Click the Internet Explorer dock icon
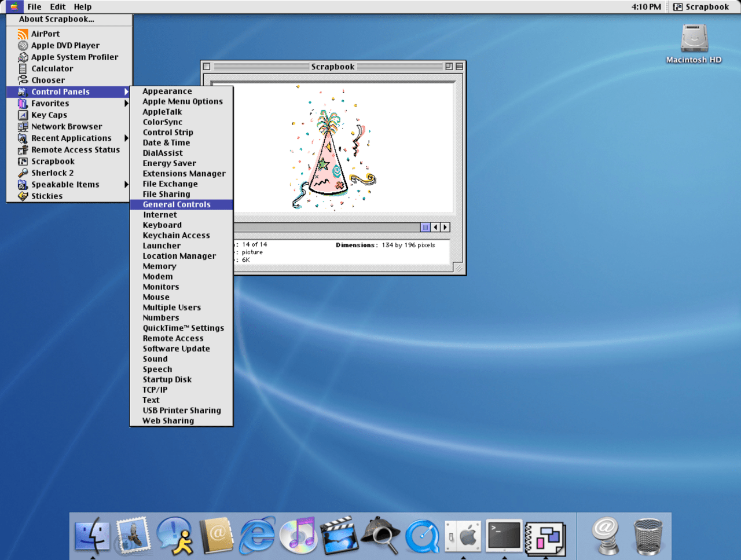Viewport: 741px width, 560px height. pyautogui.click(x=258, y=536)
